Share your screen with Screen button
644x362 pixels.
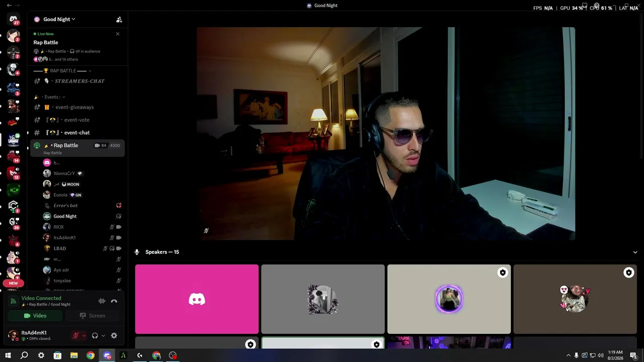(93, 316)
